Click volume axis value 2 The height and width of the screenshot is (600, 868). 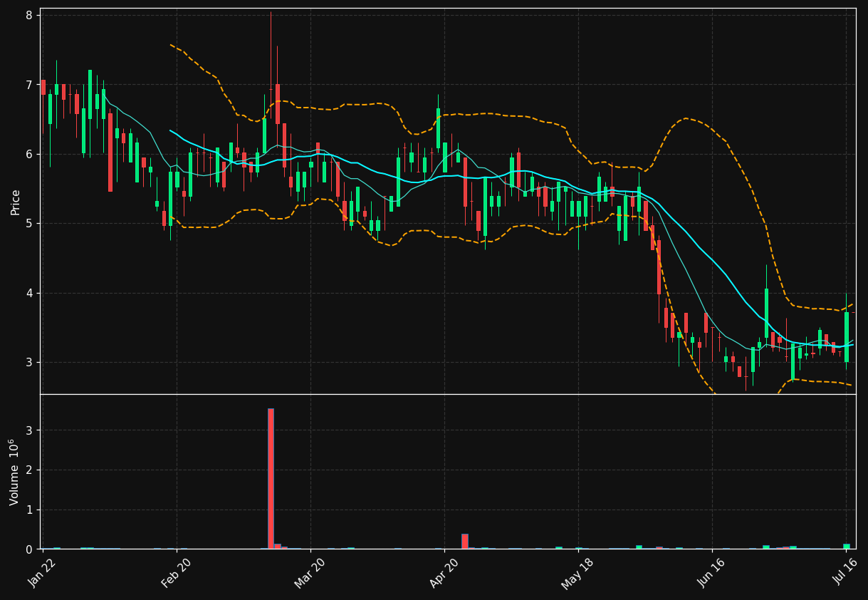click(x=29, y=470)
